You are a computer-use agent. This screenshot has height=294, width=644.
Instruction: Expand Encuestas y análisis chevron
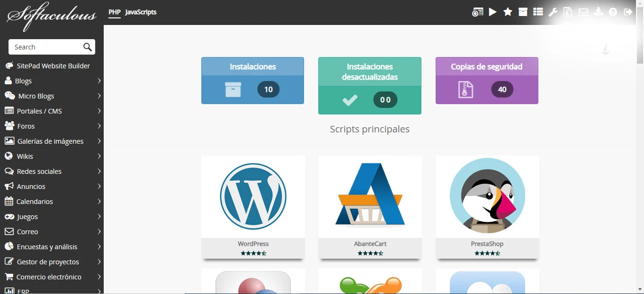point(99,246)
